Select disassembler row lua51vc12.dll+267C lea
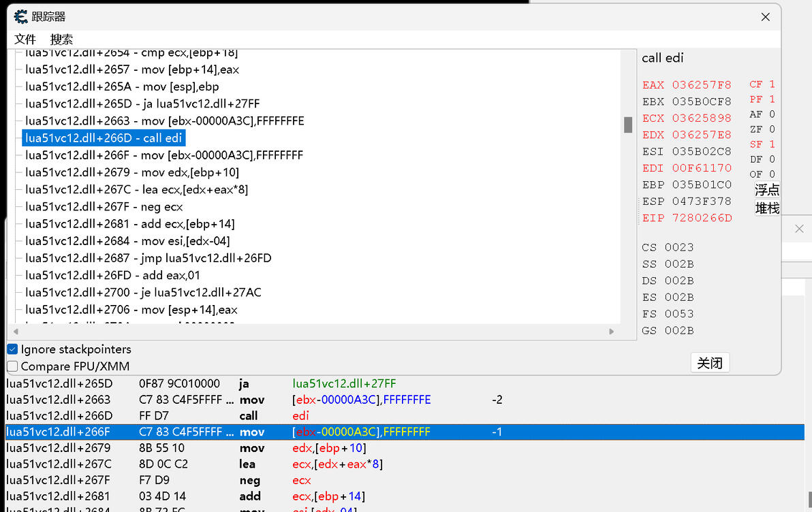This screenshot has width=812, height=512. pos(405,464)
